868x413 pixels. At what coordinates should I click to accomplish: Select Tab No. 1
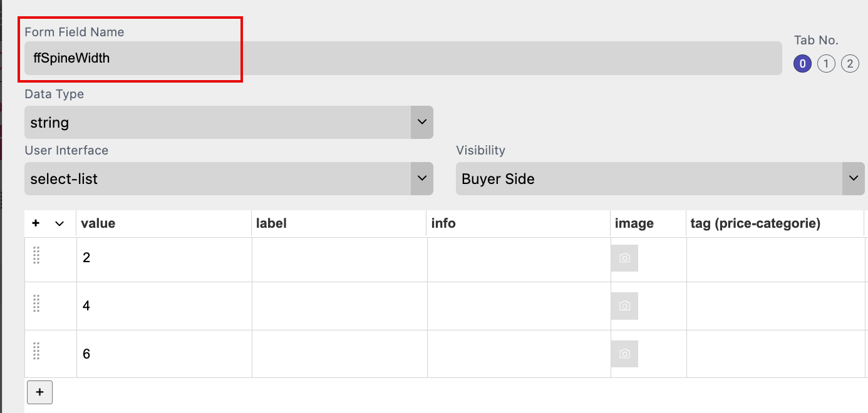(826, 63)
